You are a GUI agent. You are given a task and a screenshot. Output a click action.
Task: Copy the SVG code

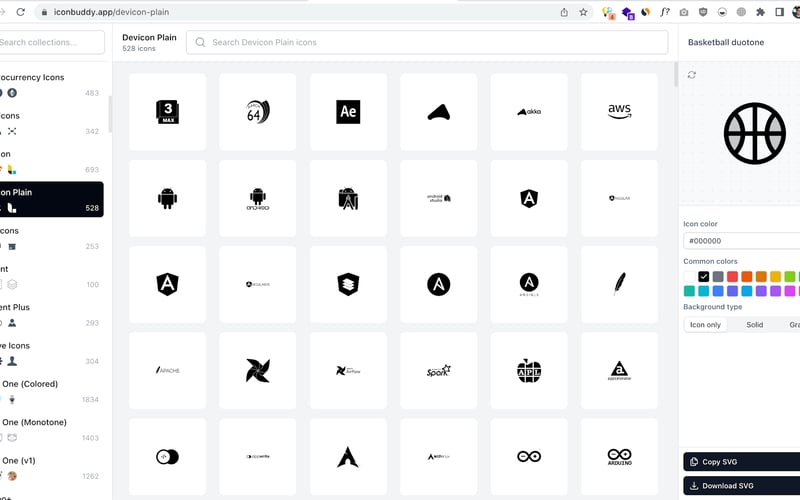pos(742,462)
